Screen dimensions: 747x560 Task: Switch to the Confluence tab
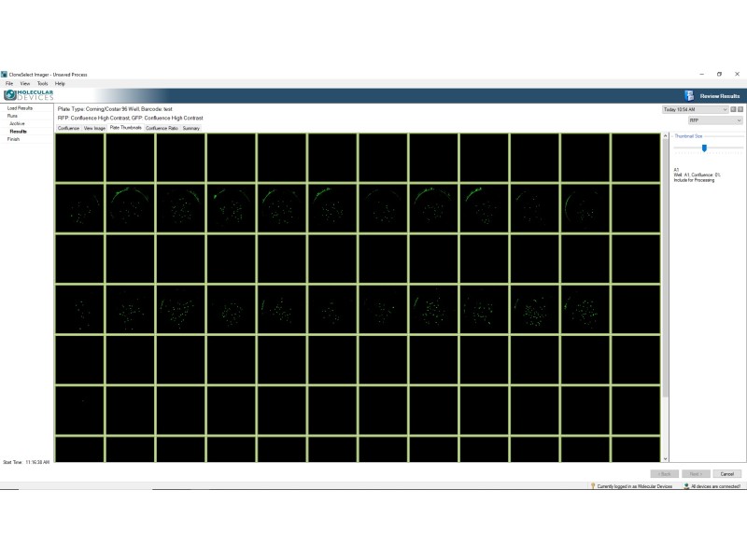(68, 128)
